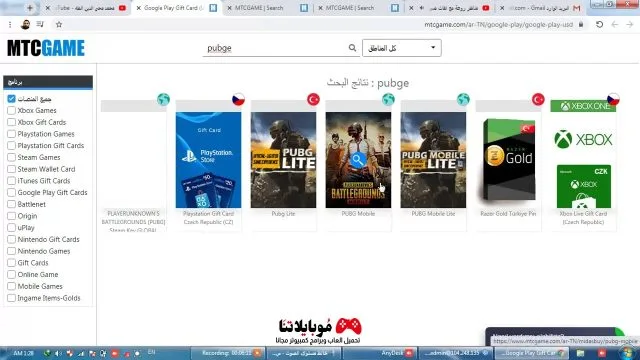Switch to the YouTube tab beside Gmail

pyautogui.click(x=450, y=8)
